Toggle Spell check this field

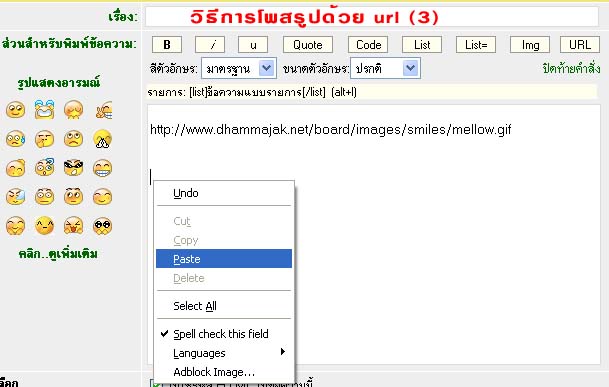[x=223, y=334]
